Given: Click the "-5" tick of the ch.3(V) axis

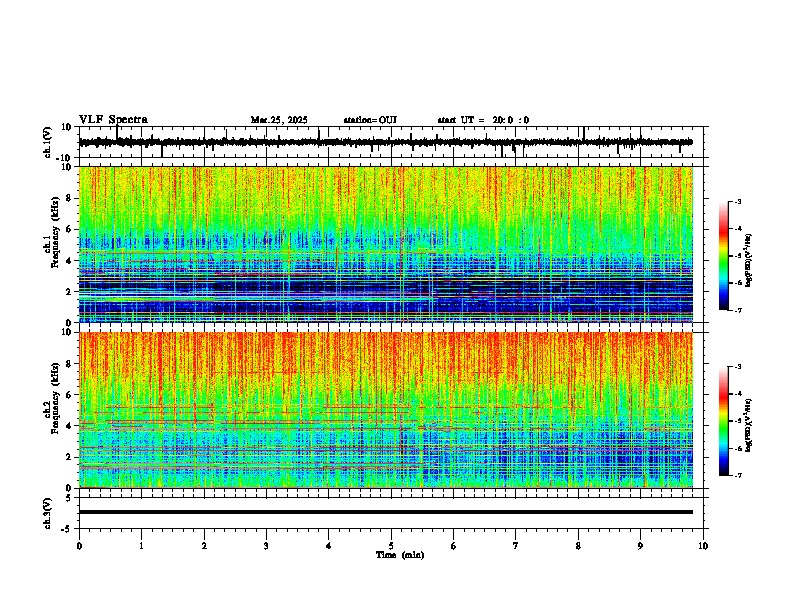Looking at the screenshot, I should pos(67,529).
